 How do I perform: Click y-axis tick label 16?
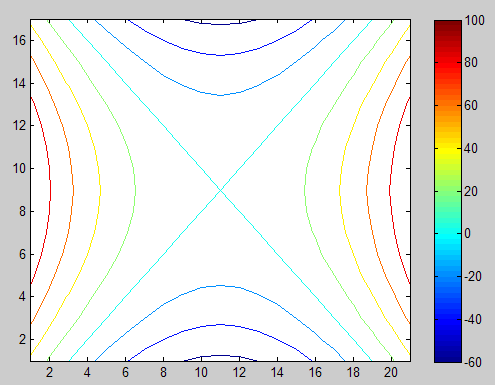point(19,40)
